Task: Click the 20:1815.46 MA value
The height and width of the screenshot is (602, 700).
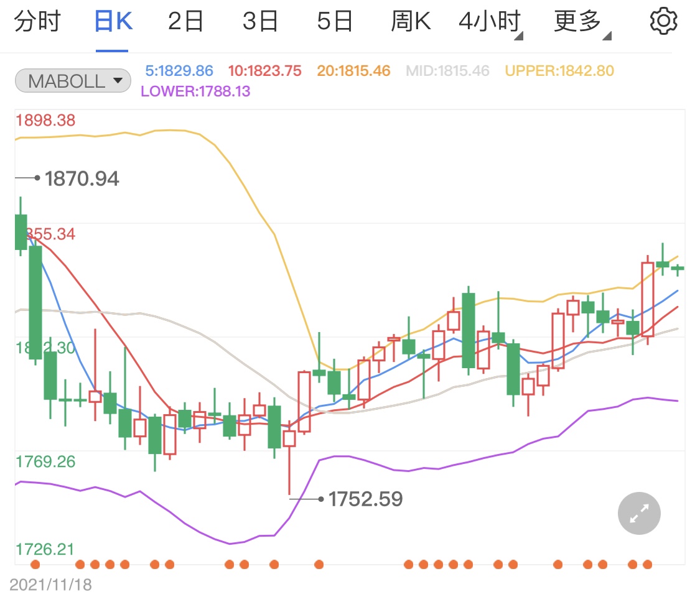Action: click(x=353, y=70)
